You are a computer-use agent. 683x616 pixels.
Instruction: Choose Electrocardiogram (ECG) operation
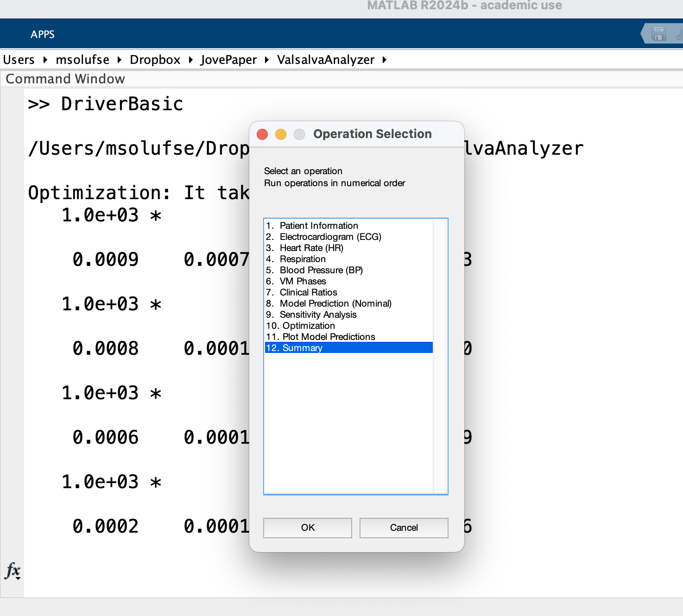point(330,237)
